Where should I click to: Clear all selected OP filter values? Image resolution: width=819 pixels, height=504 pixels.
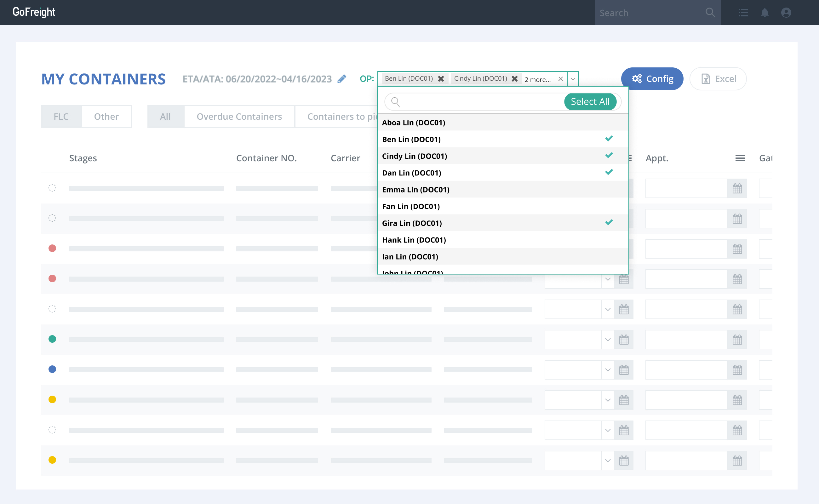[x=560, y=79]
